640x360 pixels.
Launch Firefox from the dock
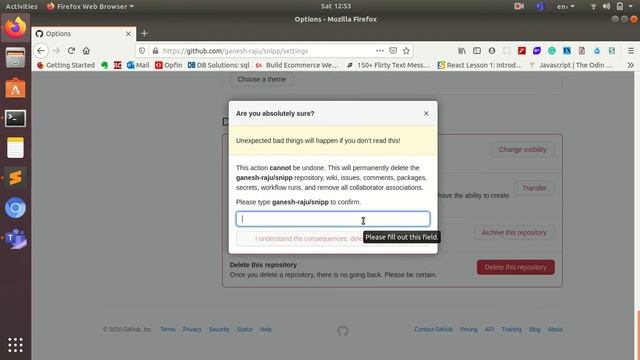[16, 28]
